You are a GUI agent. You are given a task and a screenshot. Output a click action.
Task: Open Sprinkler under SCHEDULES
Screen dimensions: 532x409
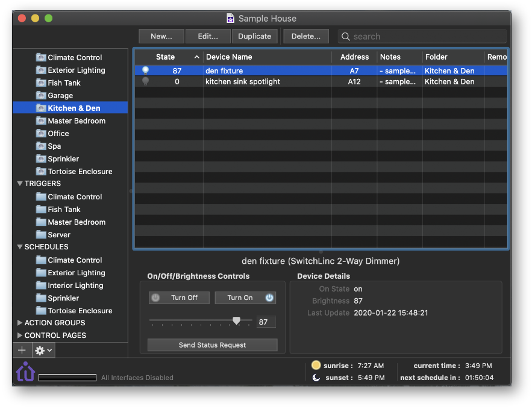tap(63, 298)
